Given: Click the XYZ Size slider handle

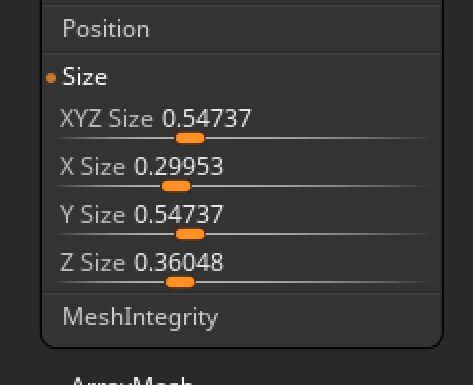Looking at the screenshot, I should point(190,138).
